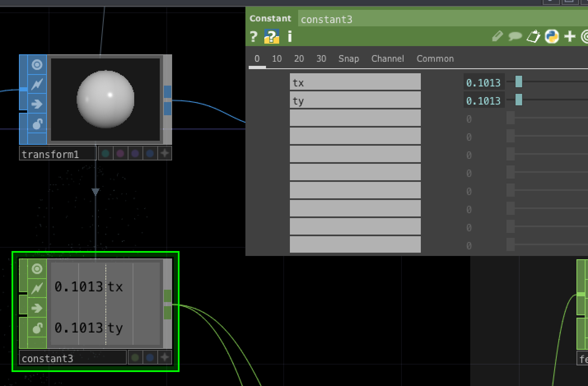Click the plus icon in parameter header

(570, 37)
